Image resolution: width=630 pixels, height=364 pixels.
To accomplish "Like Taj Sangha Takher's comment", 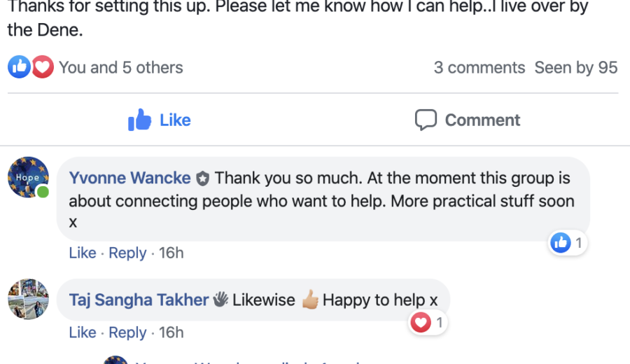I will pos(83,332).
